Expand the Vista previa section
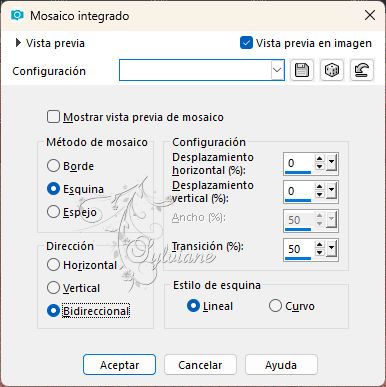This screenshot has width=386, height=387. click(18, 43)
